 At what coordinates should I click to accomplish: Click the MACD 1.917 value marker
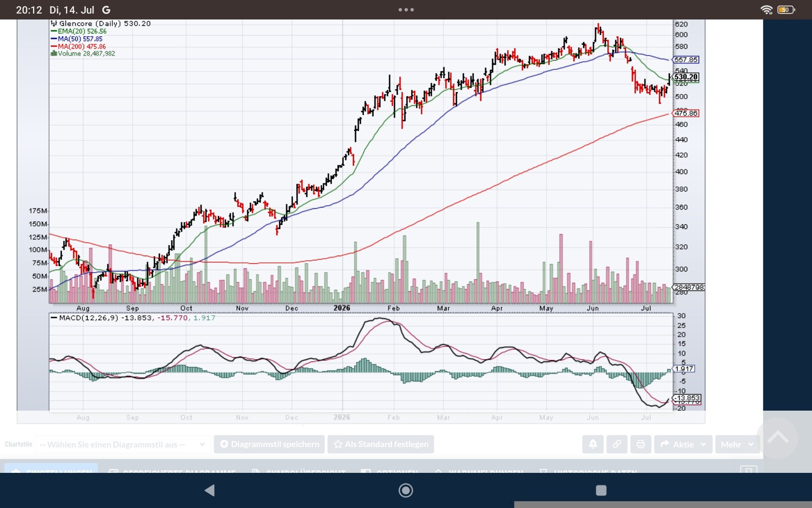(x=683, y=369)
